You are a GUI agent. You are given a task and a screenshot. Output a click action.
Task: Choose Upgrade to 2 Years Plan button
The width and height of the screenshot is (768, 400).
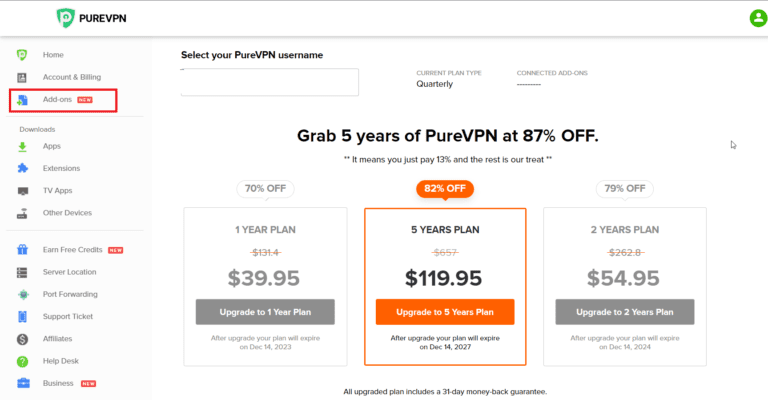pyautogui.click(x=624, y=312)
